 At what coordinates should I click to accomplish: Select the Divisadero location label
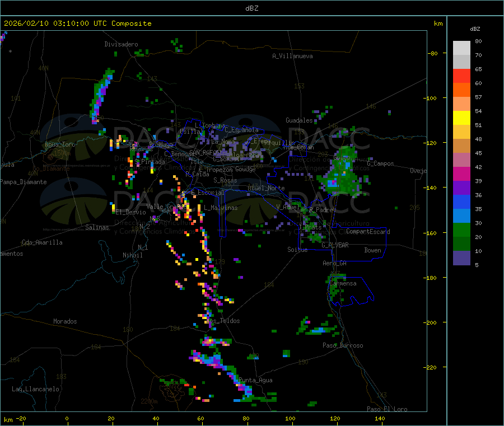(x=121, y=44)
